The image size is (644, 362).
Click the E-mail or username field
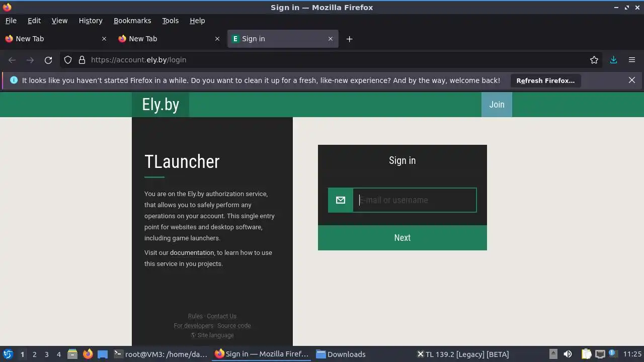click(415, 200)
